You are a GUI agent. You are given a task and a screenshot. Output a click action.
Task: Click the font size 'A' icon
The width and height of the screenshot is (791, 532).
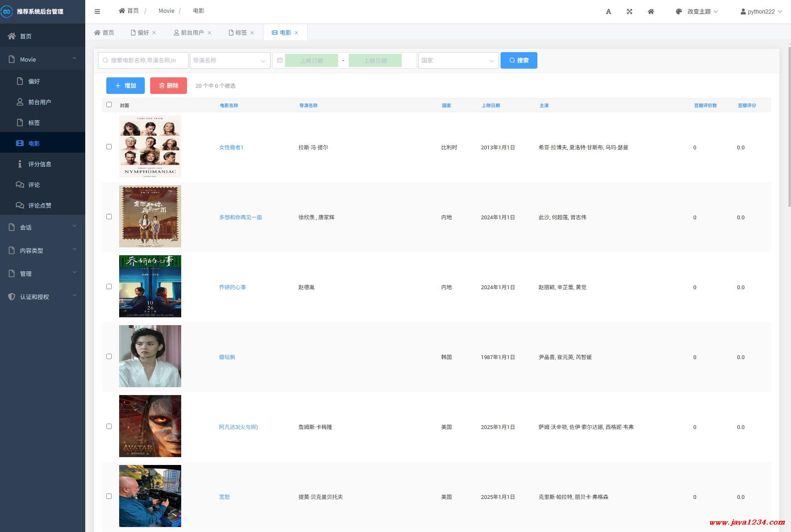tap(608, 12)
